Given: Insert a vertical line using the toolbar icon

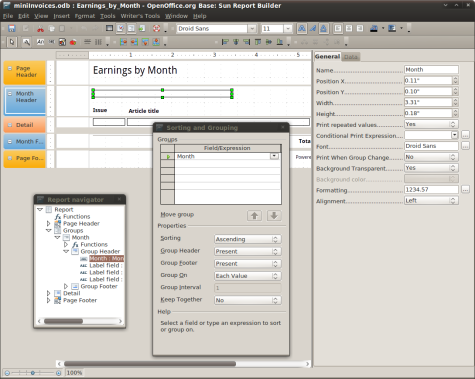Looking at the screenshot, I should click(98, 42).
